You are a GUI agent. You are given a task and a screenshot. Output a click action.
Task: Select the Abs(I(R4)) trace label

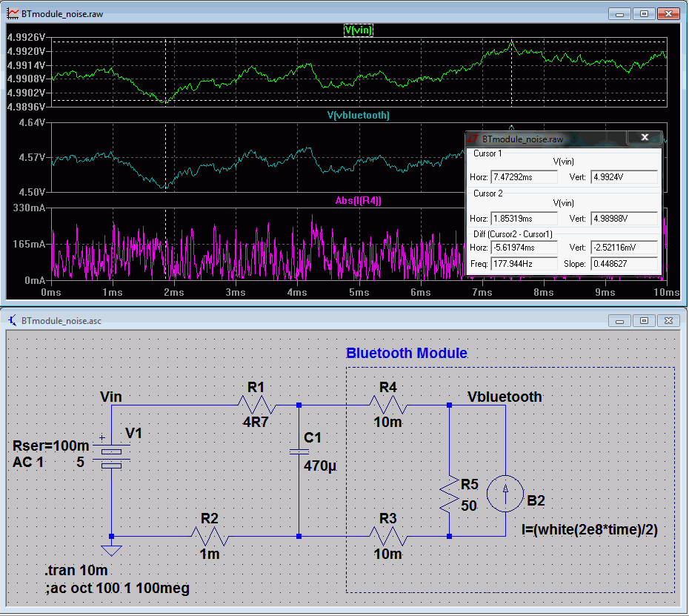click(359, 201)
